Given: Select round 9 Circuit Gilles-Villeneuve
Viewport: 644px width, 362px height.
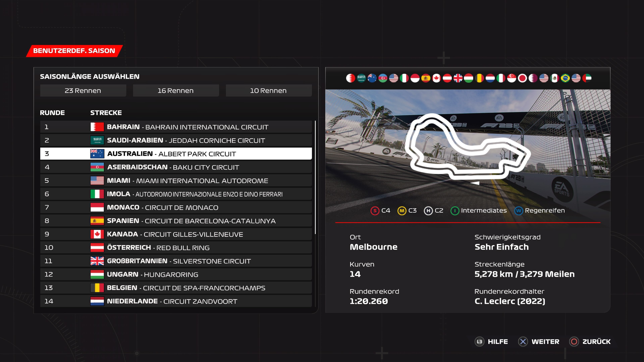Looking at the screenshot, I should (176, 234).
